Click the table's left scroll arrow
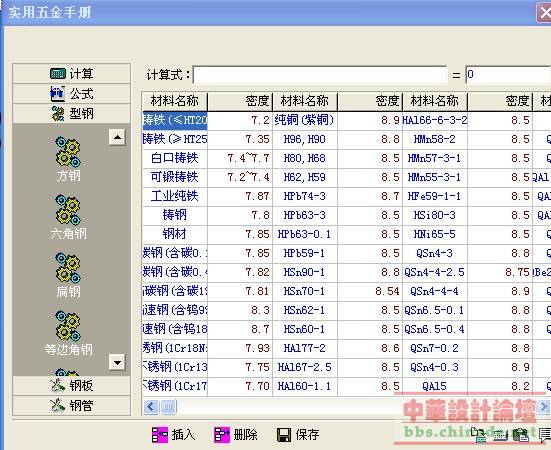The image size is (551, 450). point(151,407)
